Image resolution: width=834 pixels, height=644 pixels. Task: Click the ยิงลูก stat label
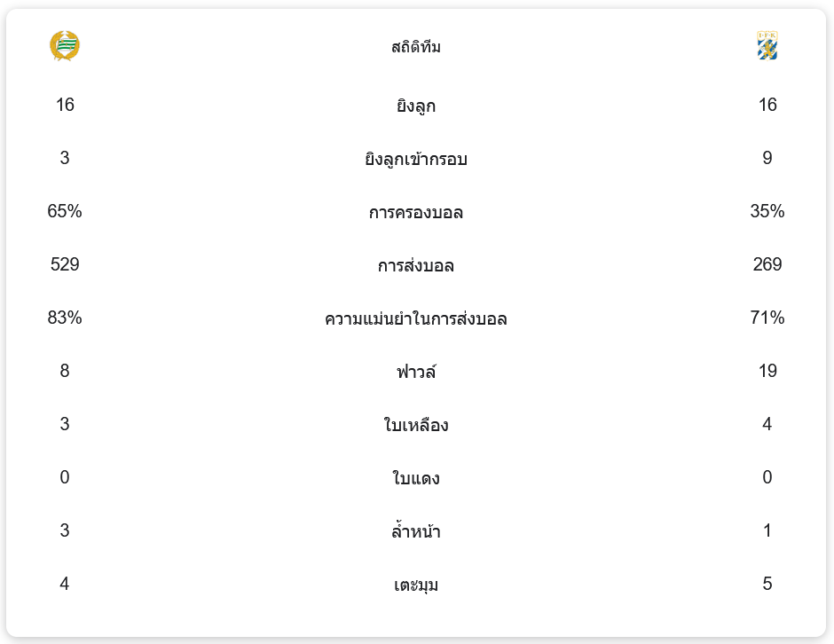pyautogui.click(x=416, y=106)
